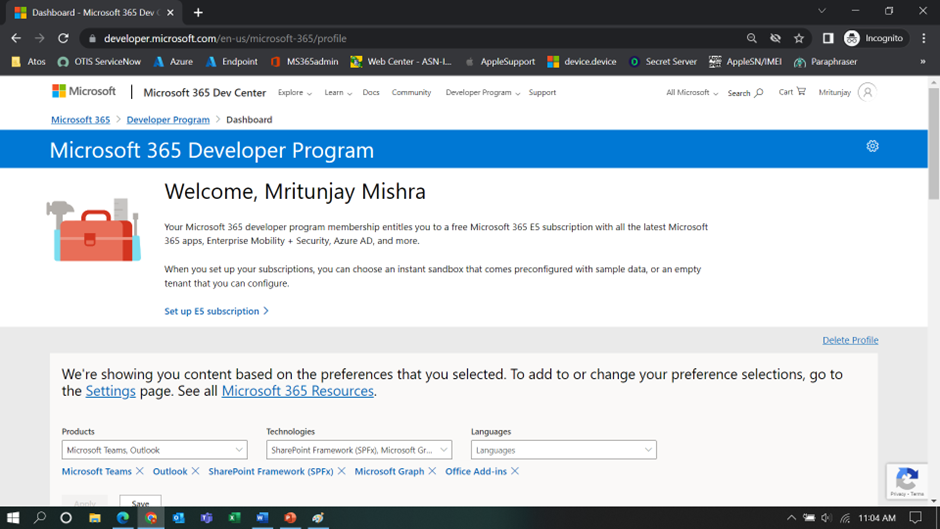Open the browser side panel icon
Image resolution: width=940 pixels, height=529 pixels.
pos(828,38)
